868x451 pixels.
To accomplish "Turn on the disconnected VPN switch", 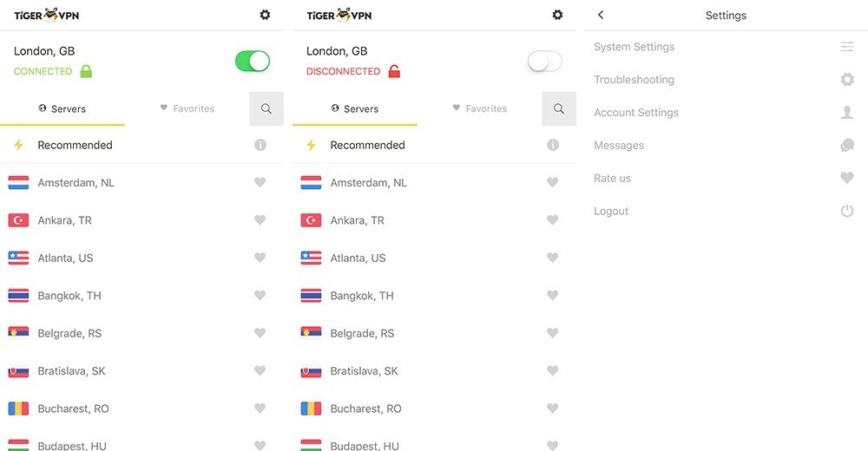I will click(x=545, y=61).
